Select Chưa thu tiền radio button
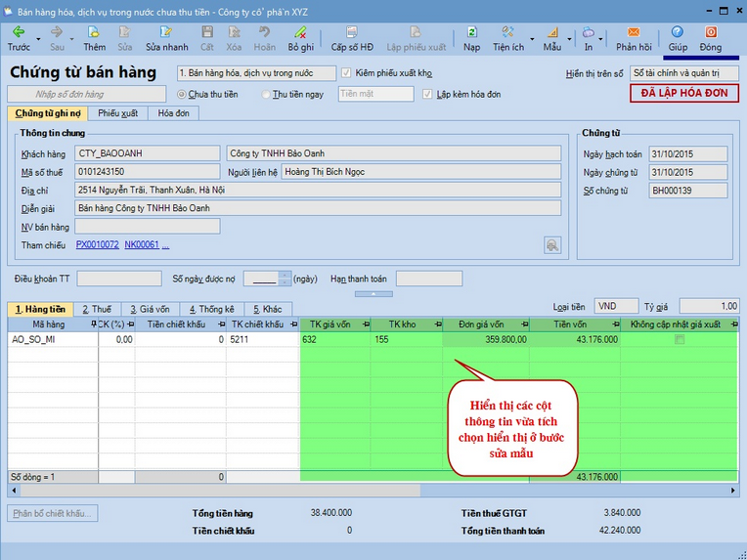The width and height of the screenshot is (747, 560). pyautogui.click(x=181, y=94)
